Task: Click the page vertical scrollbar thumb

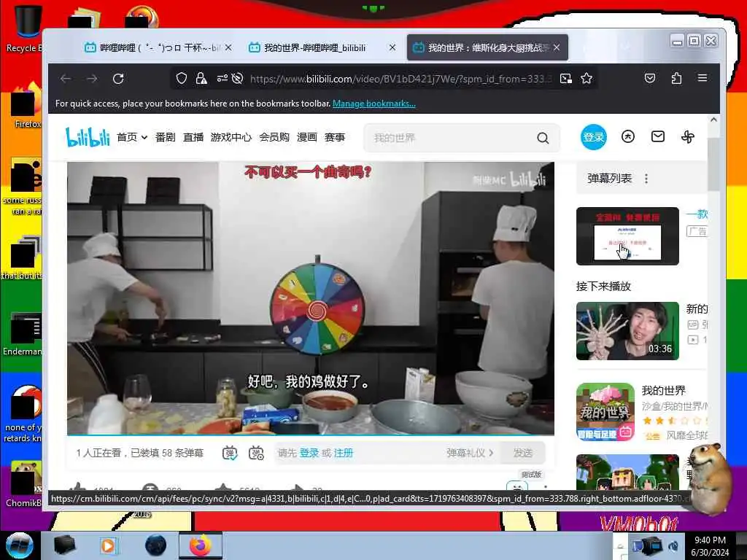Action: pyautogui.click(x=713, y=164)
